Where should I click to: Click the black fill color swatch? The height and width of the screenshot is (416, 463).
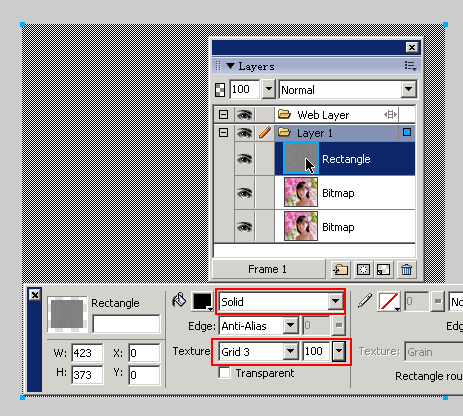coord(202,302)
